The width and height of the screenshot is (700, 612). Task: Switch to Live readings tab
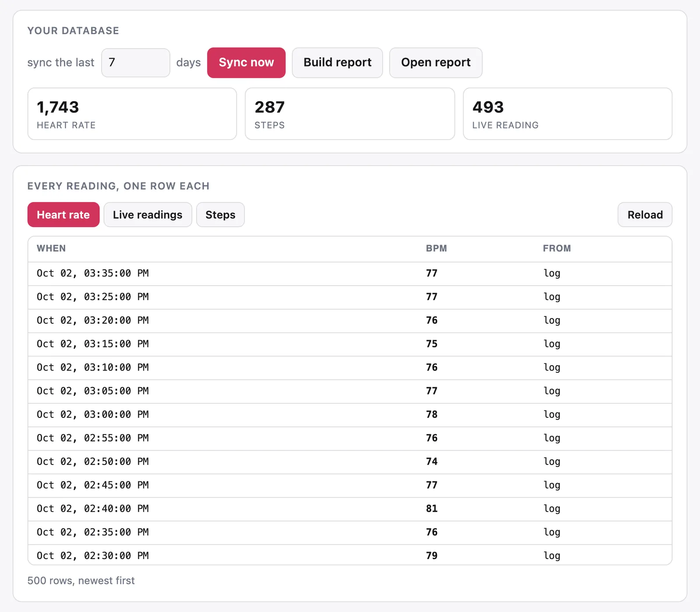tap(148, 215)
